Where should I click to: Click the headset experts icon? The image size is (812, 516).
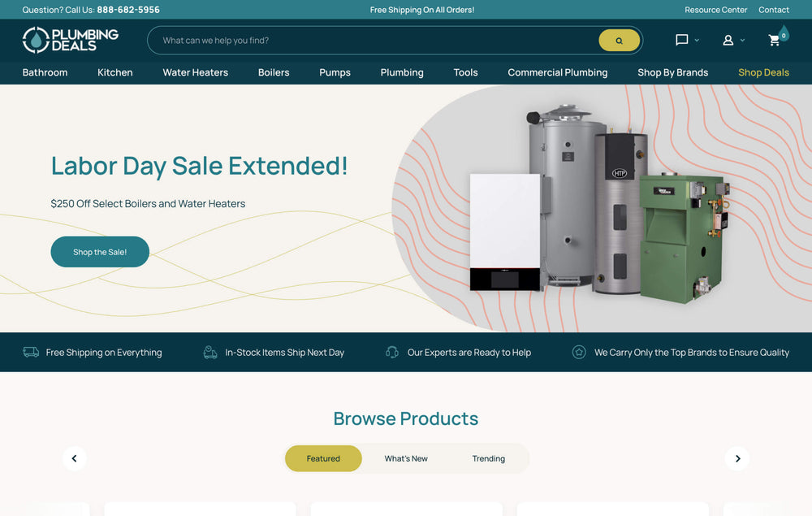392,353
